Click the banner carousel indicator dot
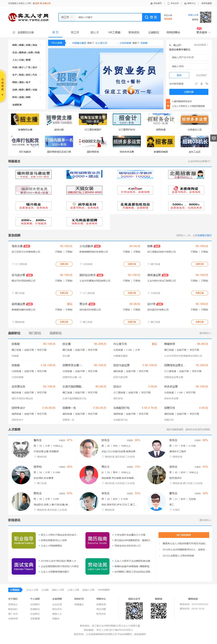The width and height of the screenshot is (217, 644). [106, 106]
